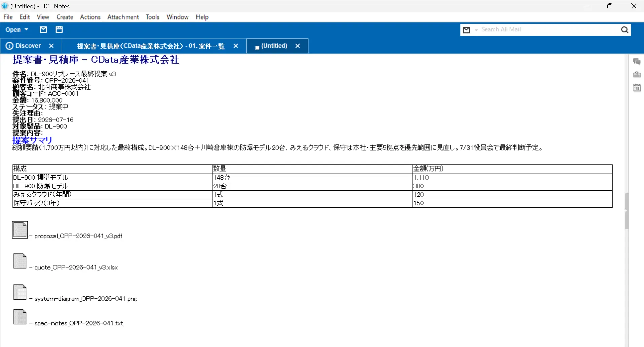Click table cell 保守パック(3年)

pyautogui.click(x=112, y=203)
